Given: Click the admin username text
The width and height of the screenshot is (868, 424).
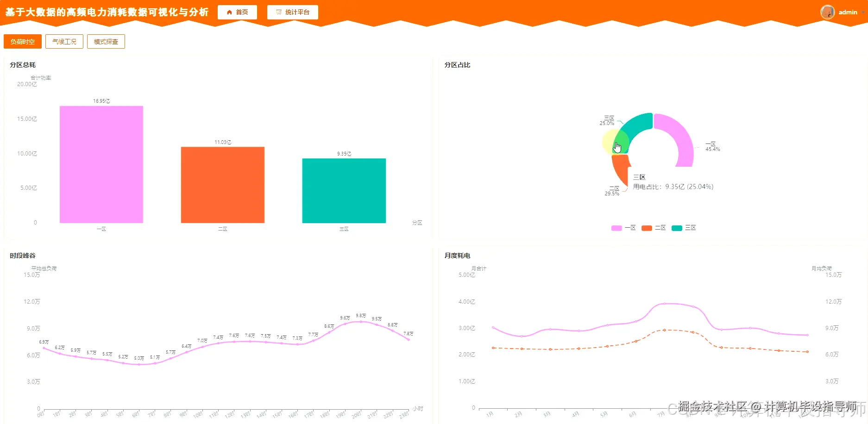Looking at the screenshot, I should pos(848,12).
